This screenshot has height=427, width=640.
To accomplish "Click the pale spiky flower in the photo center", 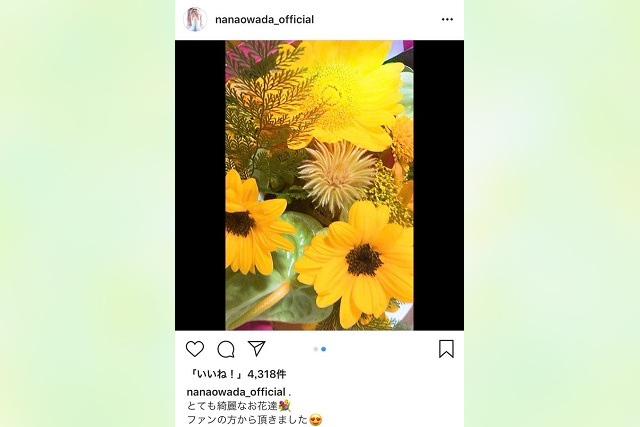I will click(x=337, y=176).
